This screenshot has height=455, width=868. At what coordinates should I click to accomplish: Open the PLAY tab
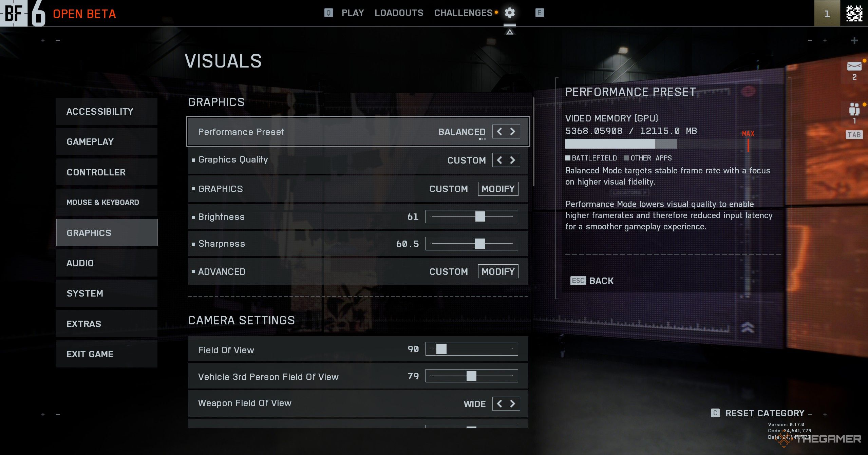pyautogui.click(x=353, y=13)
